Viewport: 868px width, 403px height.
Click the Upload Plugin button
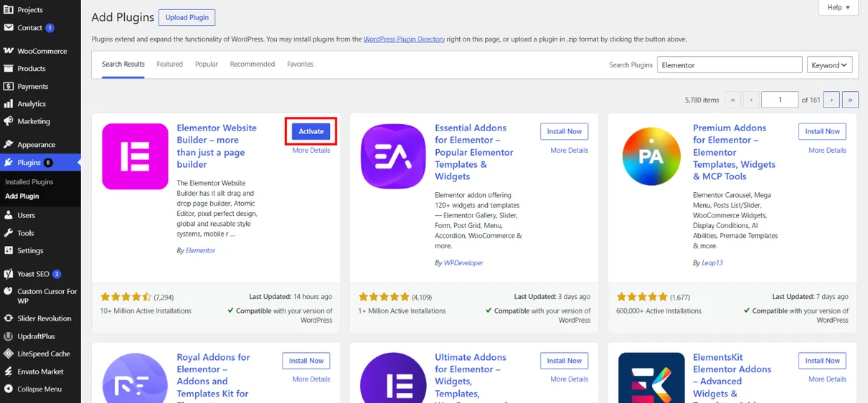187,17
